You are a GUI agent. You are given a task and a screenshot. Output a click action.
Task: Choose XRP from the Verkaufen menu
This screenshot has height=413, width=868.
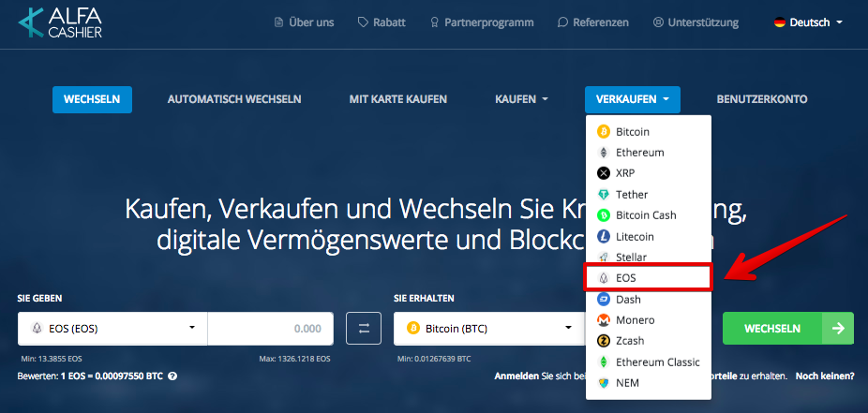(649, 173)
